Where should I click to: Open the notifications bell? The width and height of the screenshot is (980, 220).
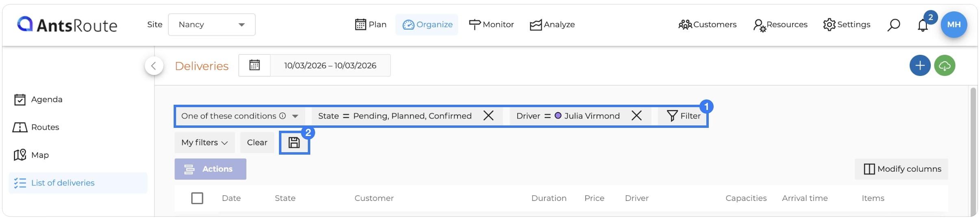923,25
